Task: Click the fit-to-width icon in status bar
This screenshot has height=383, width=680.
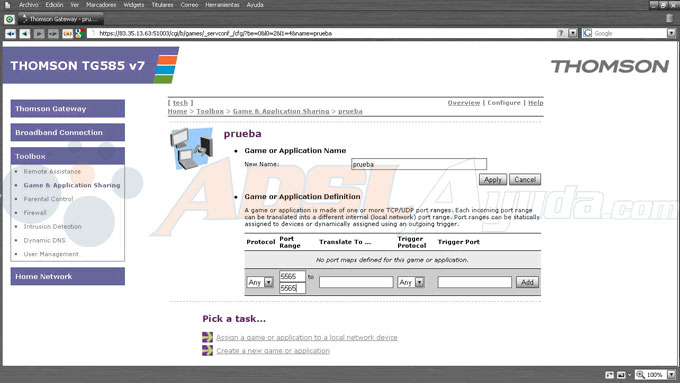Action: click(610, 375)
